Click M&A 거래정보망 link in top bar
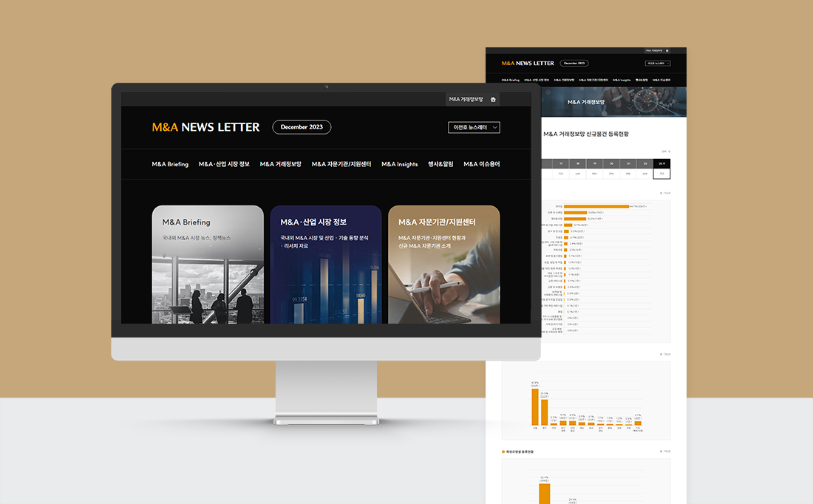The image size is (813, 504). click(x=466, y=99)
